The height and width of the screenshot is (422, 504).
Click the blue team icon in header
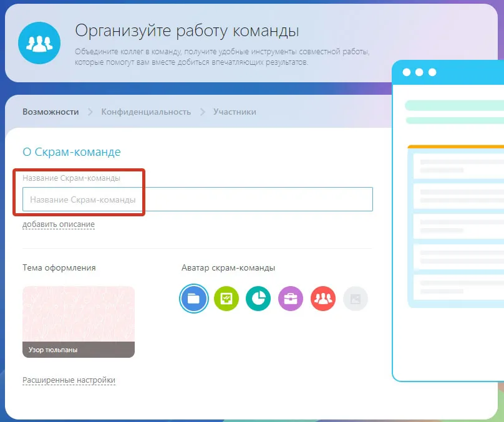(x=39, y=43)
